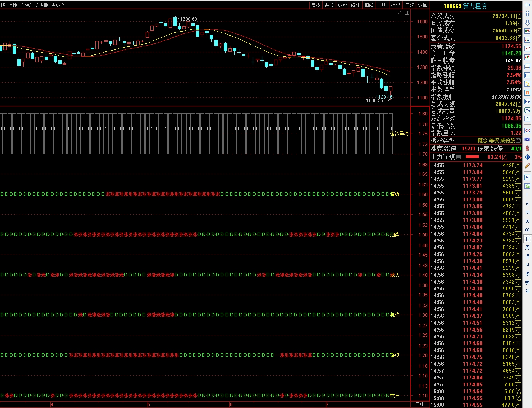Select 日 daily period in sidebar
Viewport: 532px width, 408px height.
tap(527, 239)
